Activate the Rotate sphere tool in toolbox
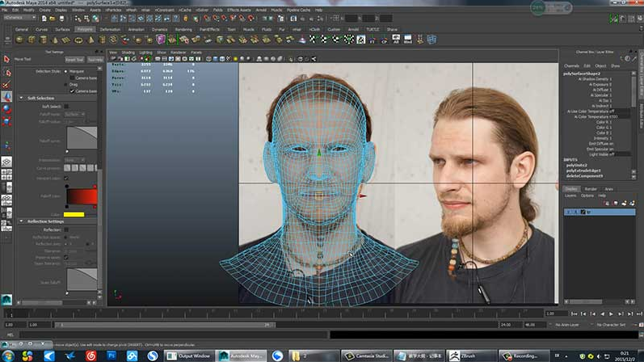Viewport: 644px width, 362px height. 6,109
